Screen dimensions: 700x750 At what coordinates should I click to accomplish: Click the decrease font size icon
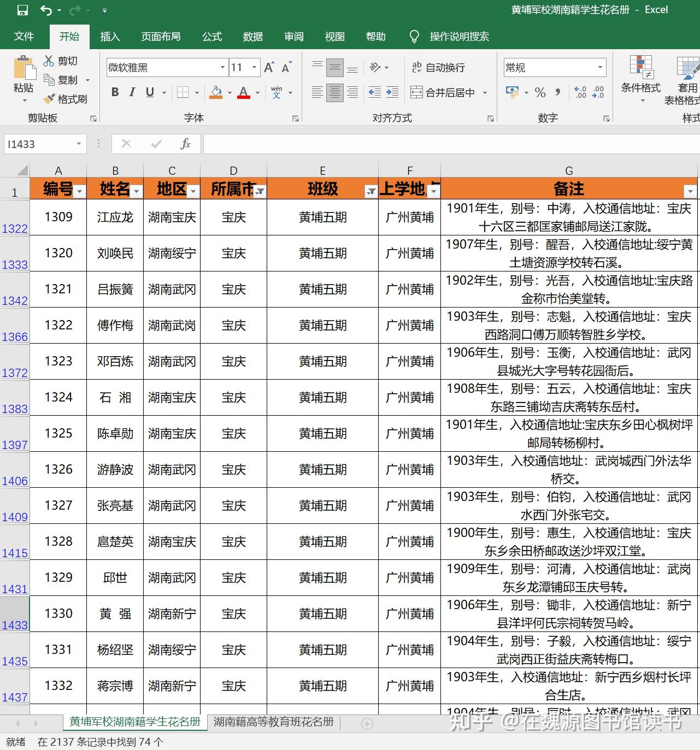pos(286,67)
